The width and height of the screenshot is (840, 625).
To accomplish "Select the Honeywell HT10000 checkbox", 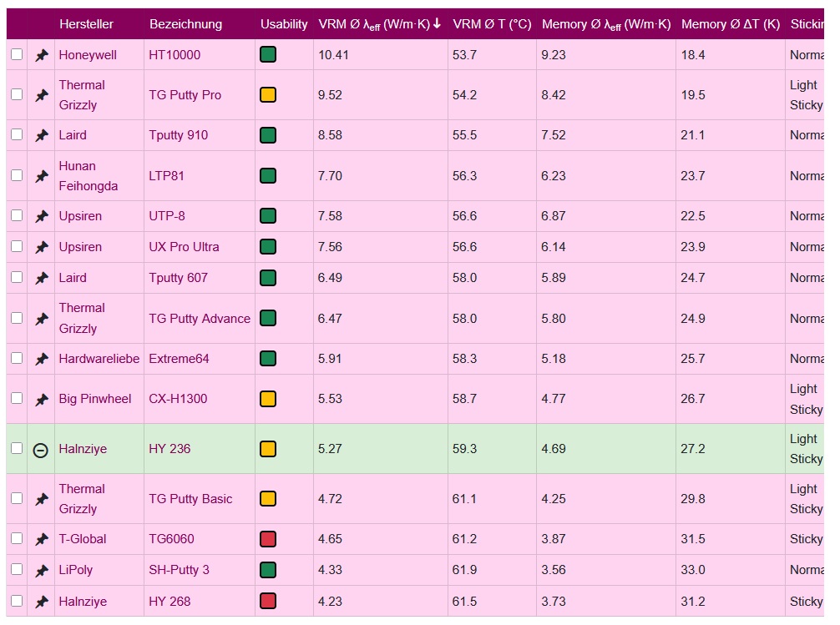I will 17,54.
